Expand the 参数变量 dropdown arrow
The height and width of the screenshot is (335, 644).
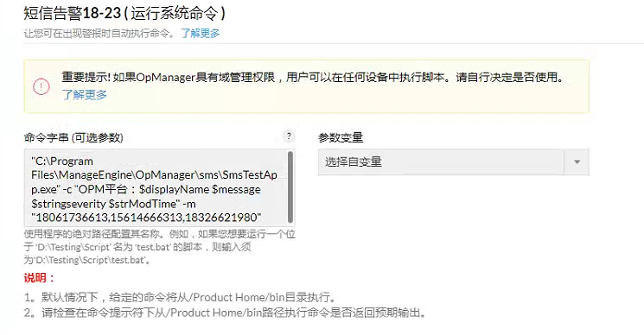[x=577, y=162]
